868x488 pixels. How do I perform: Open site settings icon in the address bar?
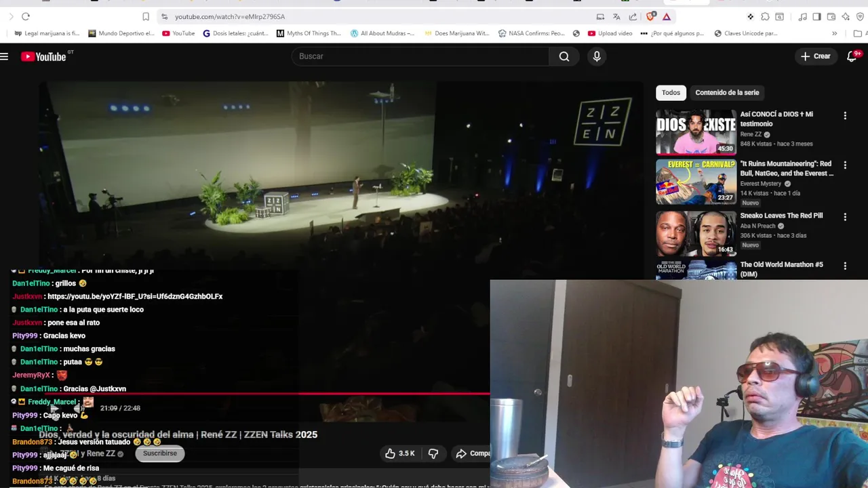pos(164,16)
